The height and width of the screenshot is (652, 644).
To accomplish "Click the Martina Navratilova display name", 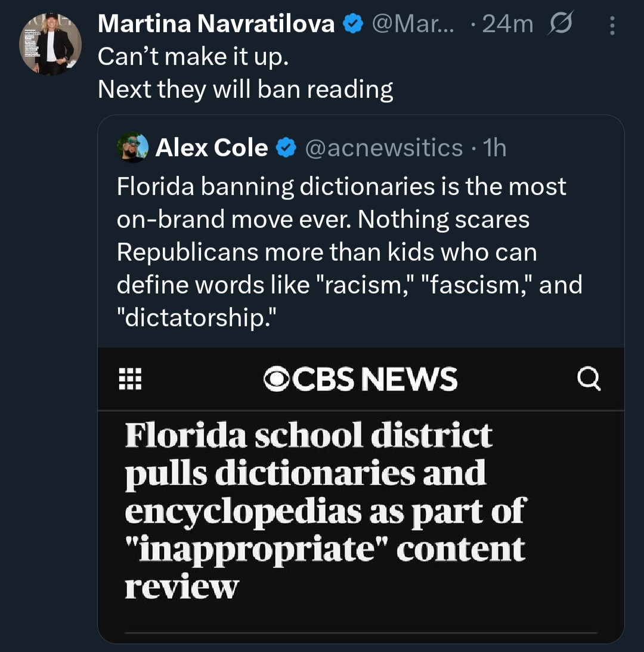I will (x=216, y=24).
